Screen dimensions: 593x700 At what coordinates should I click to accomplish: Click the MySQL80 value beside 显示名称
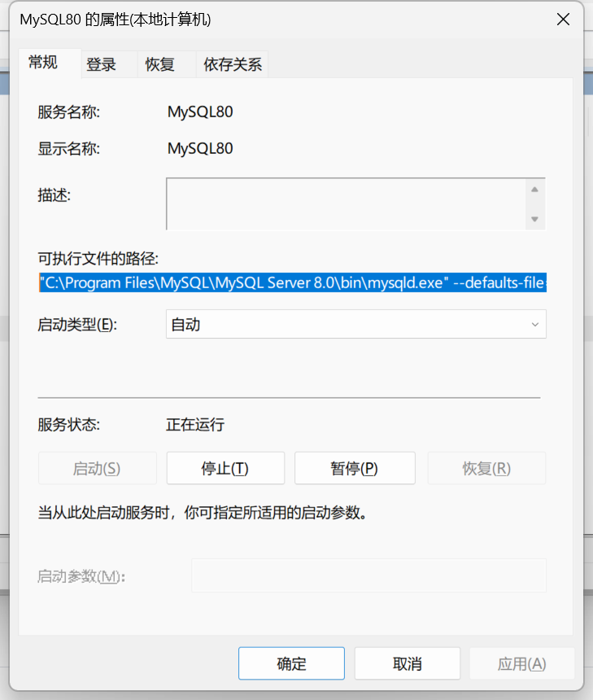click(200, 149)
